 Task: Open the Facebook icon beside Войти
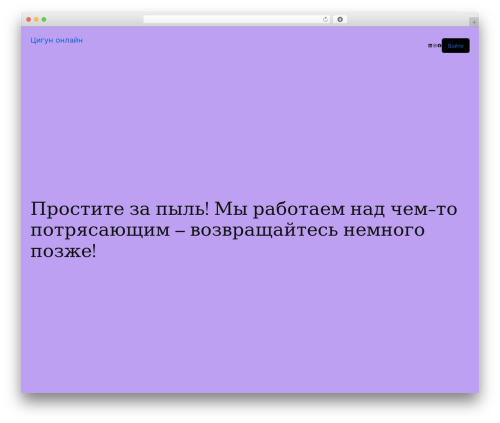(x=439, y=46)
